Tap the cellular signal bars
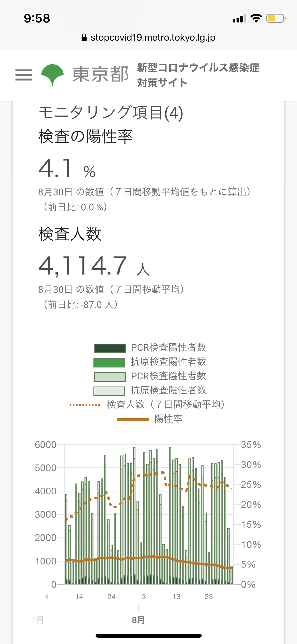 (x=239, y=18)
